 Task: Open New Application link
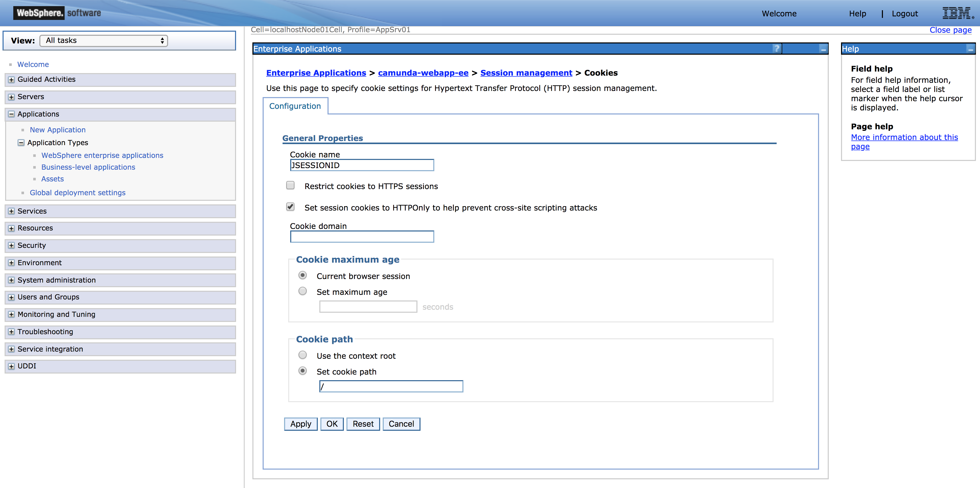(x=58, y=130)
